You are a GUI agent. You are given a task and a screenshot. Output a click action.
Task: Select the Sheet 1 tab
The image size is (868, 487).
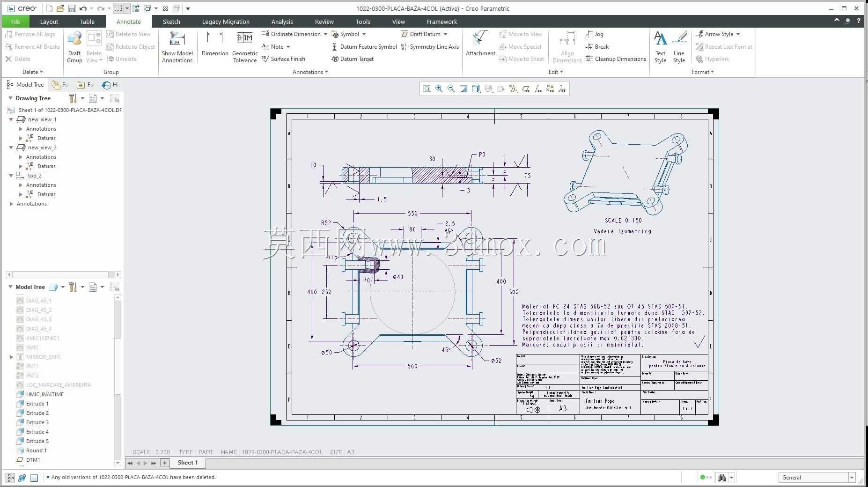[188, 463]
